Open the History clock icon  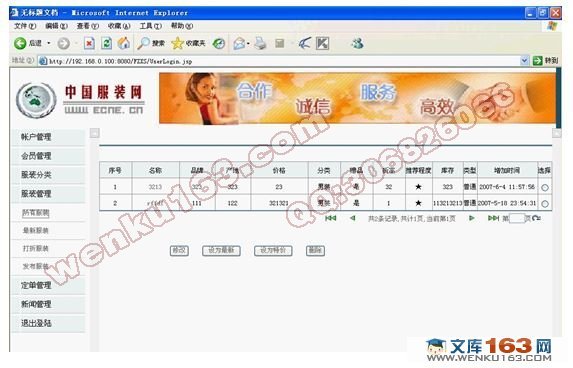click(x=219, y=43)
